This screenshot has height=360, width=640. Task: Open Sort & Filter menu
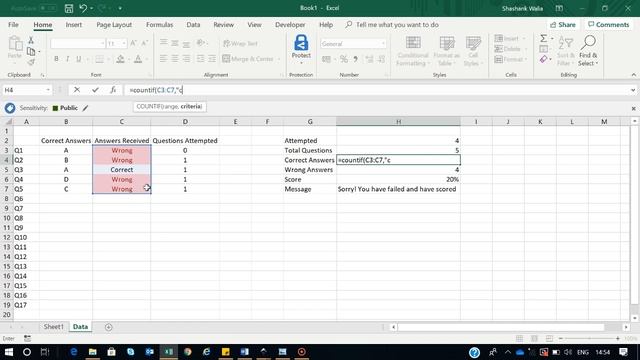[x=566, y=51]
